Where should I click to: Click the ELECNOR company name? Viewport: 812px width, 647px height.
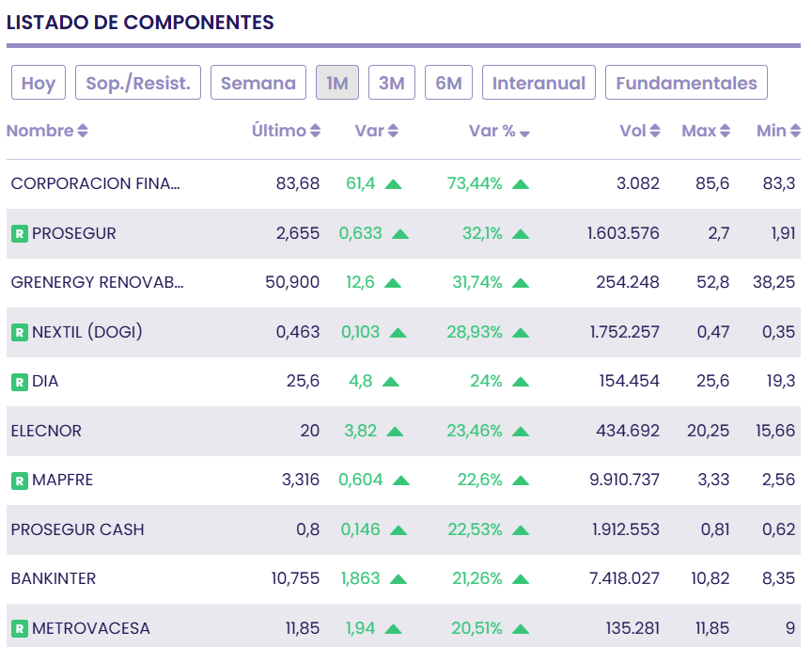pyautogui.click(x=46, y=431)
